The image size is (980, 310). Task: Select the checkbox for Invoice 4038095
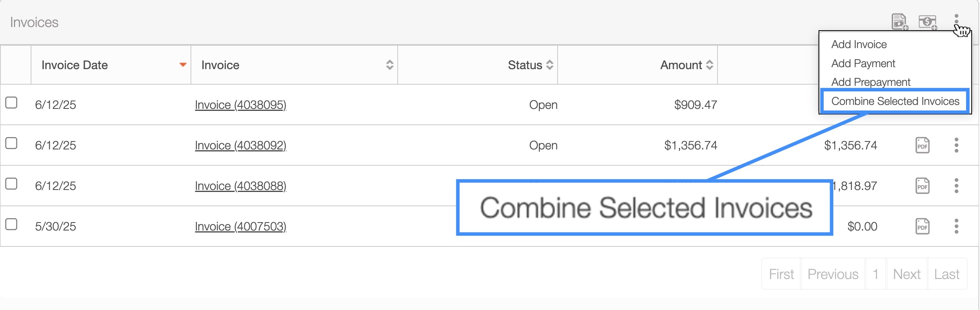[x=11, y=103]
